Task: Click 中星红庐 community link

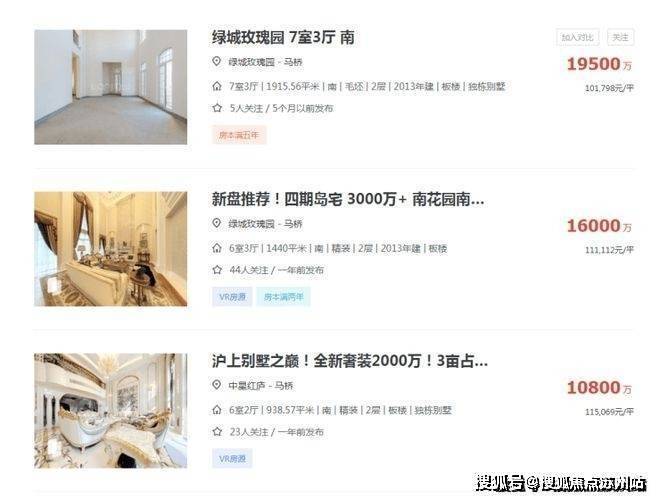Action: [247, 385]
